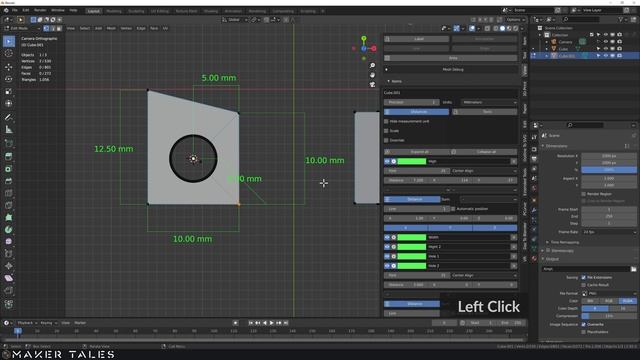Open the Render menu
Screen dimensions: 640x360
click(x=40, y=10)
